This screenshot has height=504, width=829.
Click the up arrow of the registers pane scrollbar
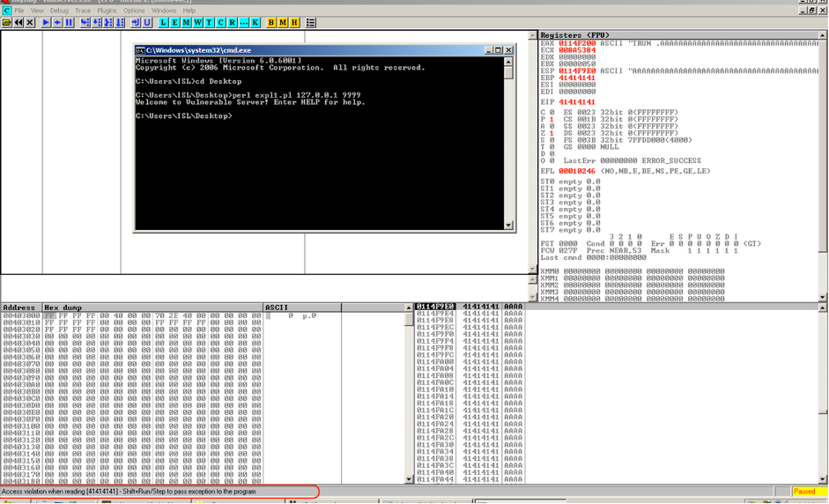tap(823, 35)
